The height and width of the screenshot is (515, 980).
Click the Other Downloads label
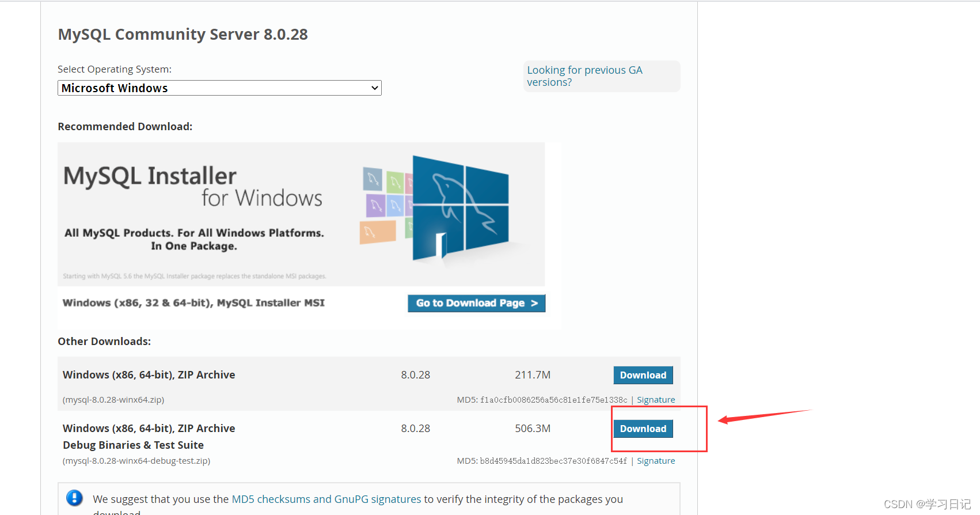104,341
